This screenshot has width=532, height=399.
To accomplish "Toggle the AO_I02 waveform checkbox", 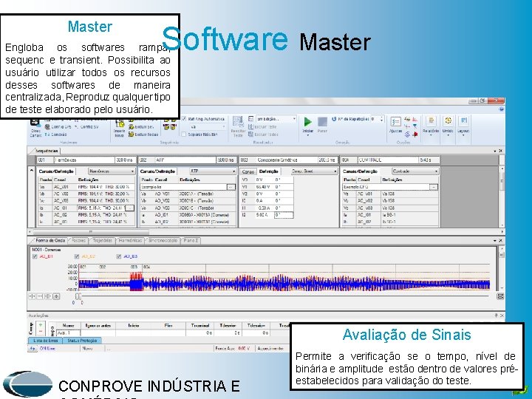I will 77,256.
